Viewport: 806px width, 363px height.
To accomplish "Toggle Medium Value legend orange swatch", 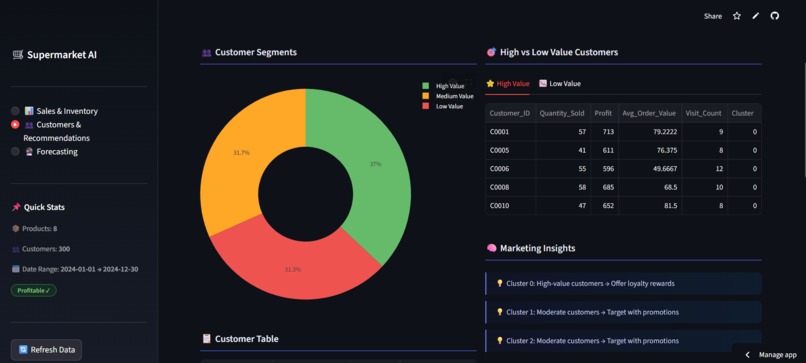I will [426, 96].
